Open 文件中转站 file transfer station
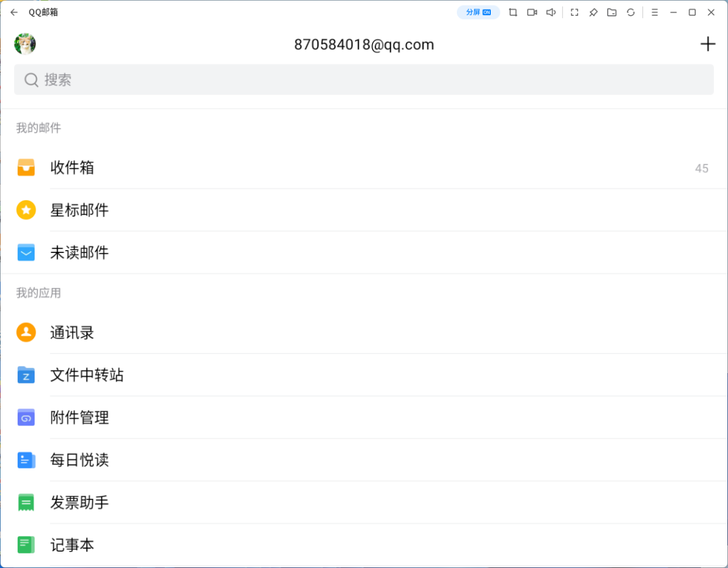 click(x=87, y=375)
